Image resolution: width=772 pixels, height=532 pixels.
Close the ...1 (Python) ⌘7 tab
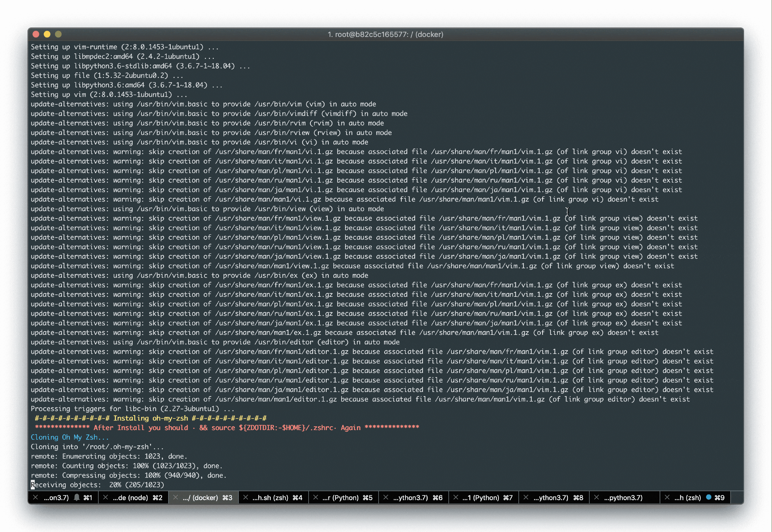coord(456,498)
